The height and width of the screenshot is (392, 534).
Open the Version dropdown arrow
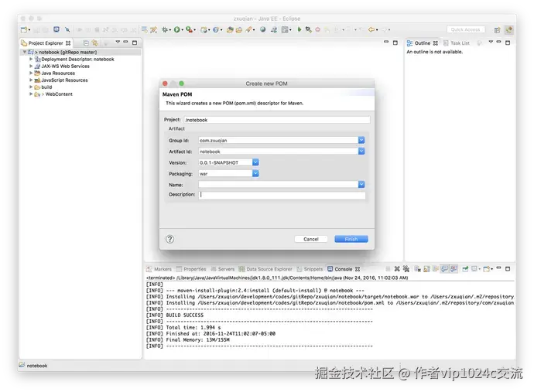click(255, 162)
